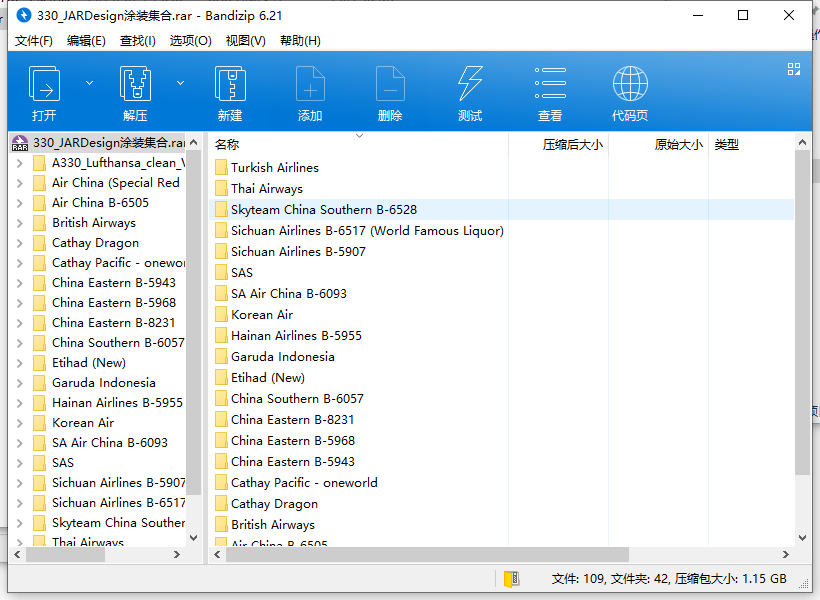Click folder icon next to SAS in file list

(x=221, y=273)
